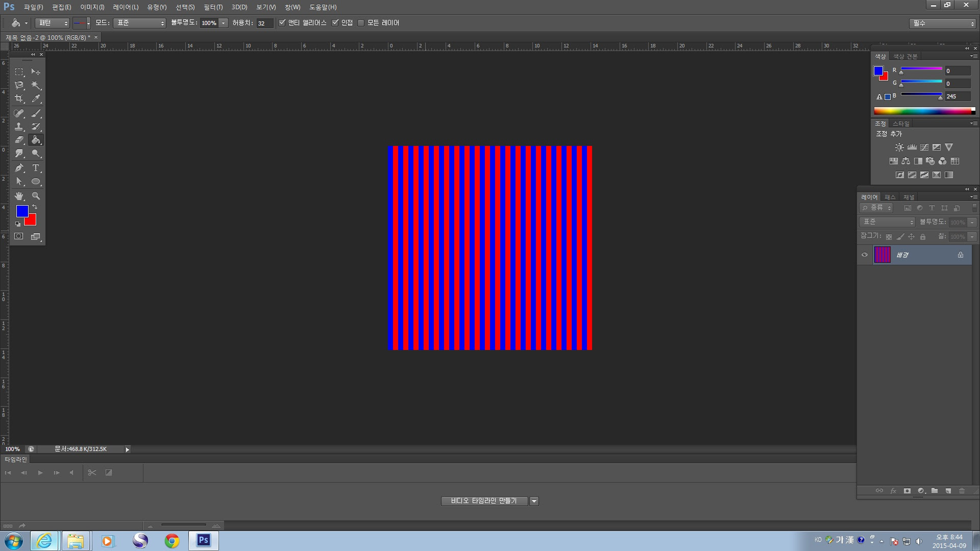
Task: Toggle Contiguous checkbox
Action: pyautogui.click(x=335, y=22)
